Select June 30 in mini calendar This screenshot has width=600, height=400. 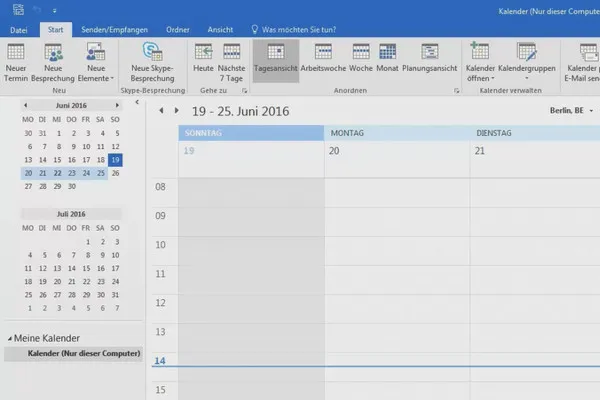point(72,186)
